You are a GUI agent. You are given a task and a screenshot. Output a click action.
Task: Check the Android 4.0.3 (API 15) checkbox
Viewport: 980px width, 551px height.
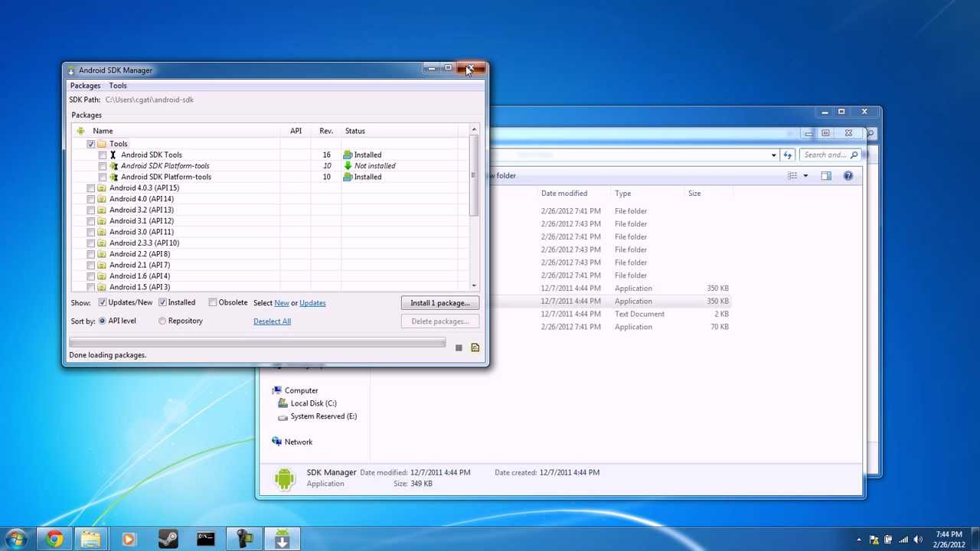click(x=91, y=188)
